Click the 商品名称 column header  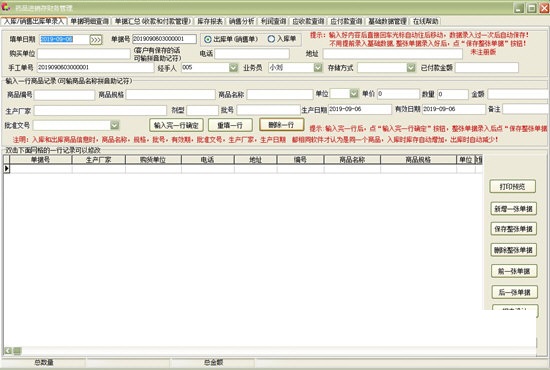point(352,160)
